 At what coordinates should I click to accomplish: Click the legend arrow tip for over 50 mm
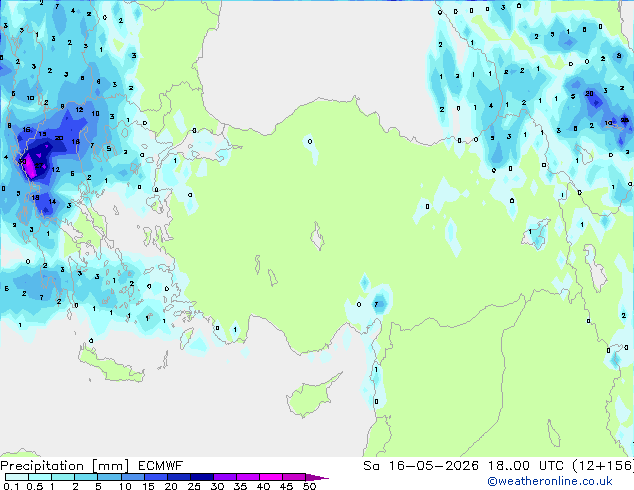(317, 477)
